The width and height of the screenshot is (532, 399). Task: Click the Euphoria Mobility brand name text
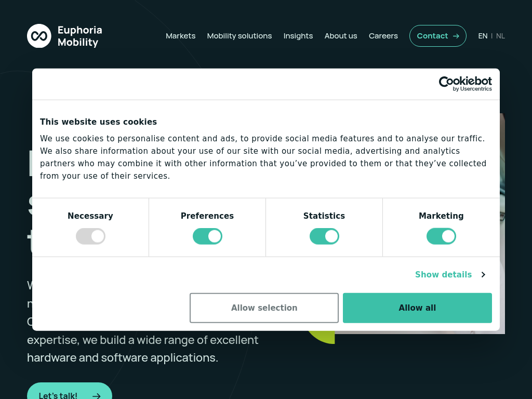pos(79,36)
